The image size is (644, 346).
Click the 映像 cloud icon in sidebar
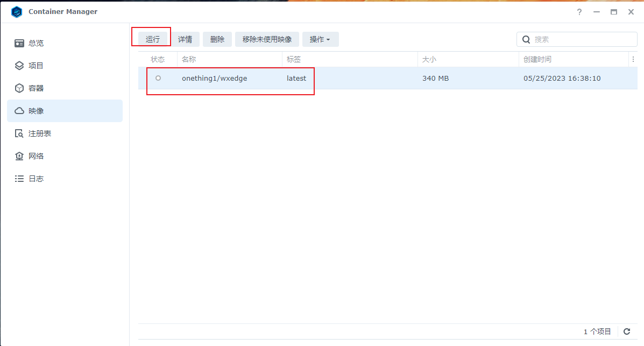(19, 111)
